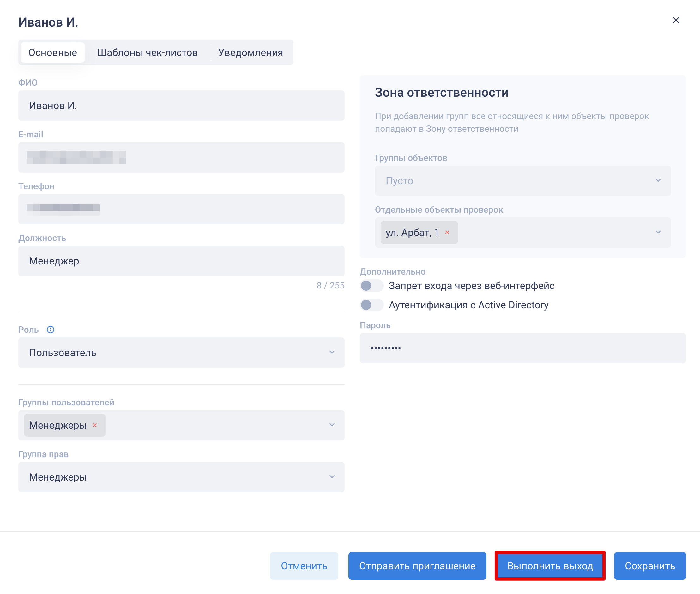Click the ул. Арбат, 1 tag text
The width and height of the screenshot is (700, 594).
(x=412, y=232)
